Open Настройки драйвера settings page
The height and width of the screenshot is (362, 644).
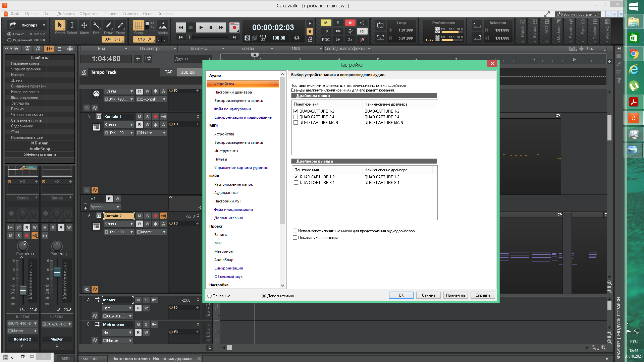tap(233, 92)
